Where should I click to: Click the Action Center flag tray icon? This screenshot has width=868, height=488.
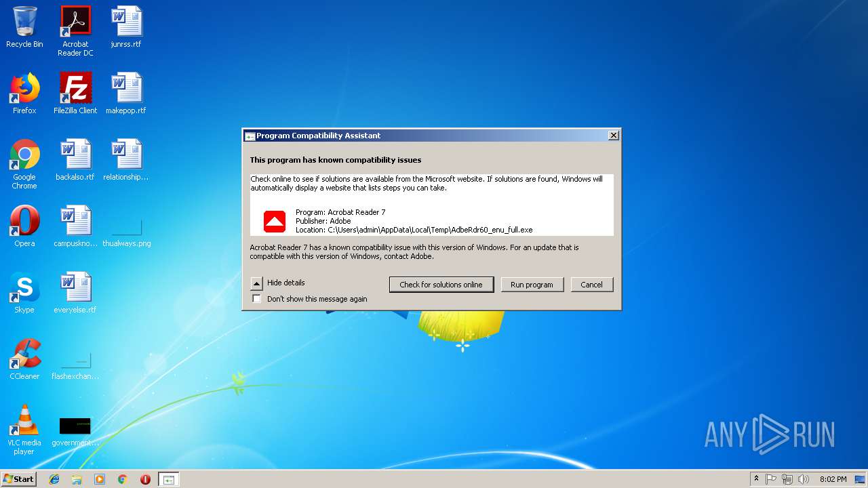click(x=771, y=479)
